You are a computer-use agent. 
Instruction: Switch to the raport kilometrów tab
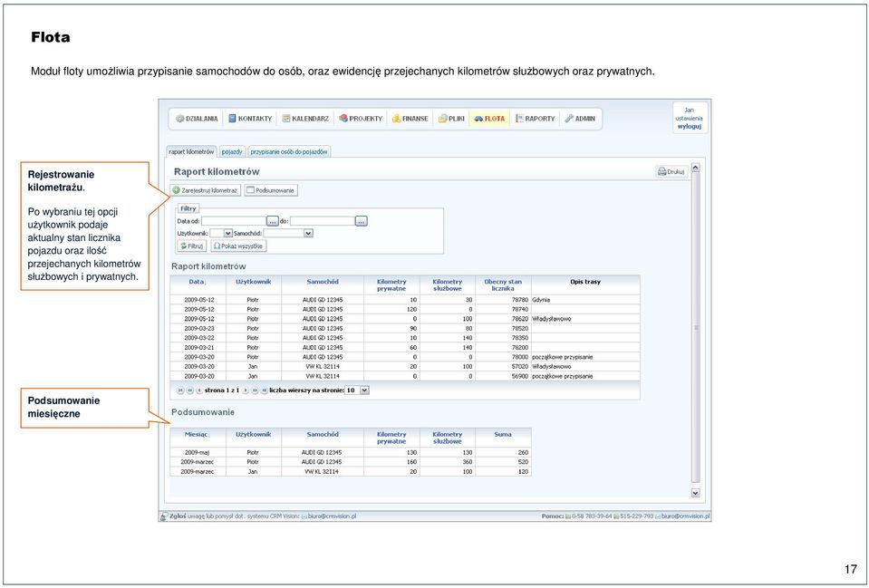point(191,151)
